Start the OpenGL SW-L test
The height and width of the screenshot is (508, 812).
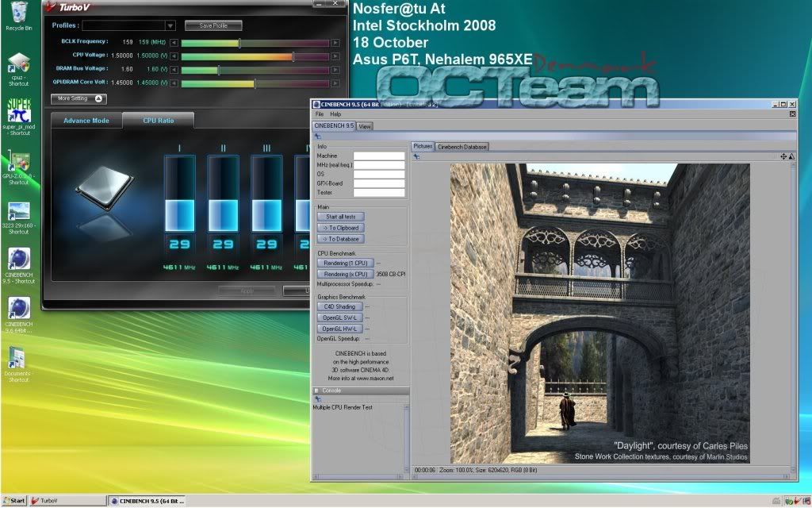point(339,317)
